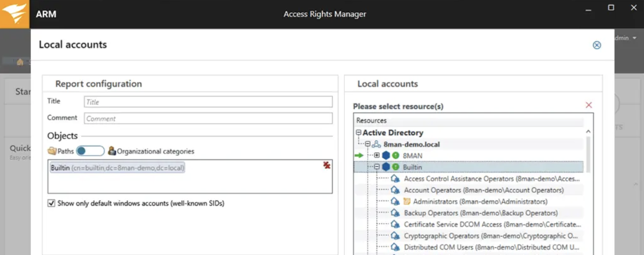This screenshot has width=644, height=255.
Task: Select the Active Directory root label
Action: point(393,133)
